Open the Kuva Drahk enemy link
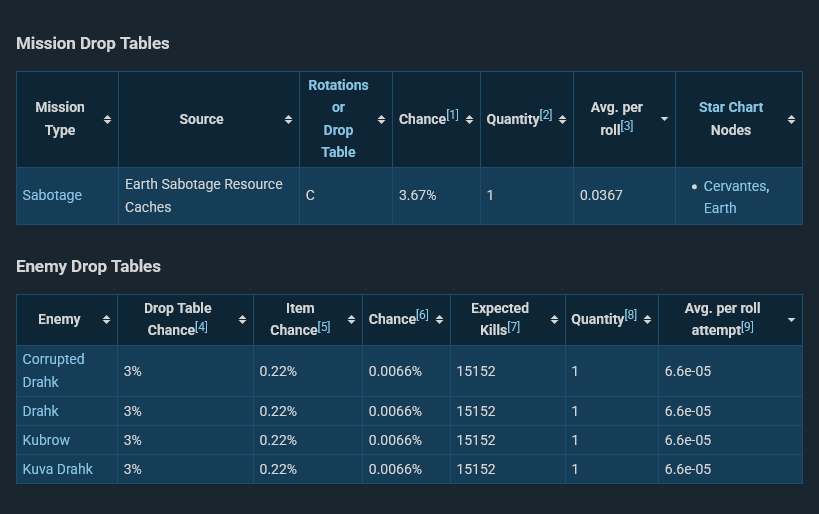The width and height of the screenshot is (819, 514). (57, 469)
